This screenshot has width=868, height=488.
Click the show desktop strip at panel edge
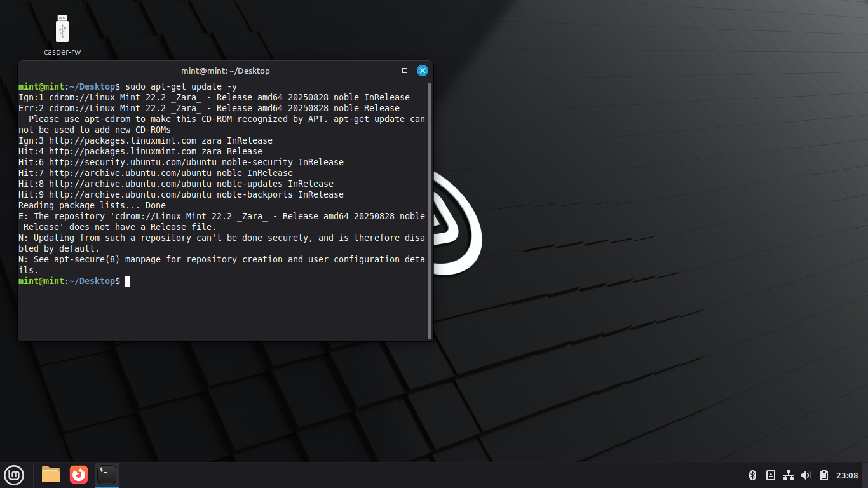click(865, 475)
